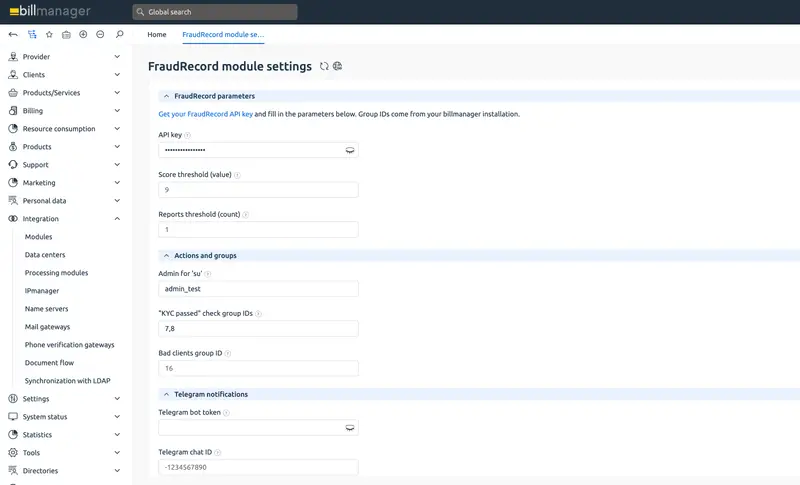Screen dimensions: 800x485
Task: Open help hint for Telegram bot token
Action: pos(226,413)
